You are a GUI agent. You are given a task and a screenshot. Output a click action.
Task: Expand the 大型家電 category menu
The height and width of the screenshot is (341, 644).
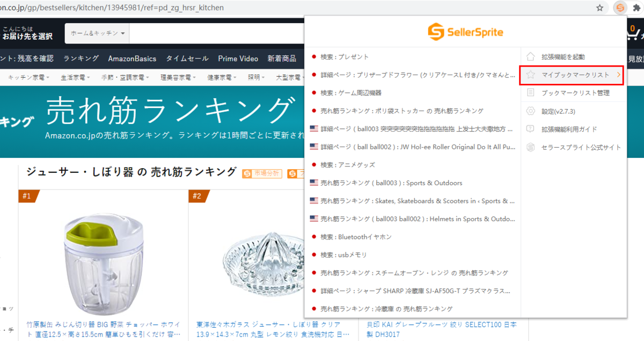[289, 77]
